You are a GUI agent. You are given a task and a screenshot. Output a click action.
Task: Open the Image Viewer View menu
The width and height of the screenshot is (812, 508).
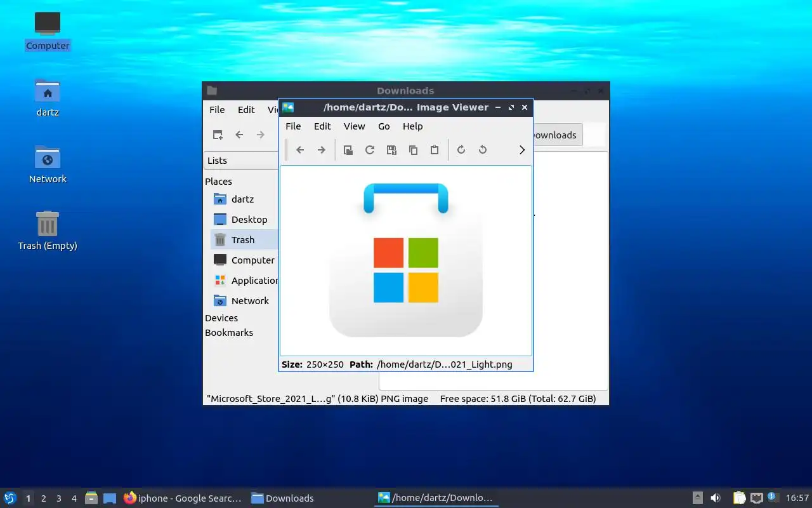point(354,126)
